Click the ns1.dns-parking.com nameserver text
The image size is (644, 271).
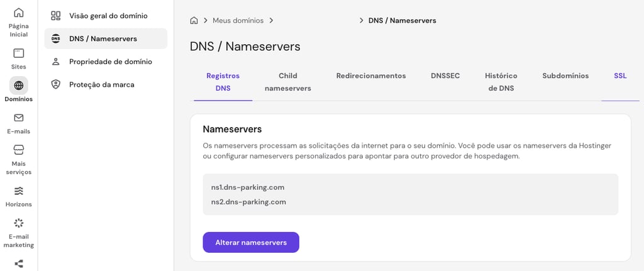coord(248,187)
